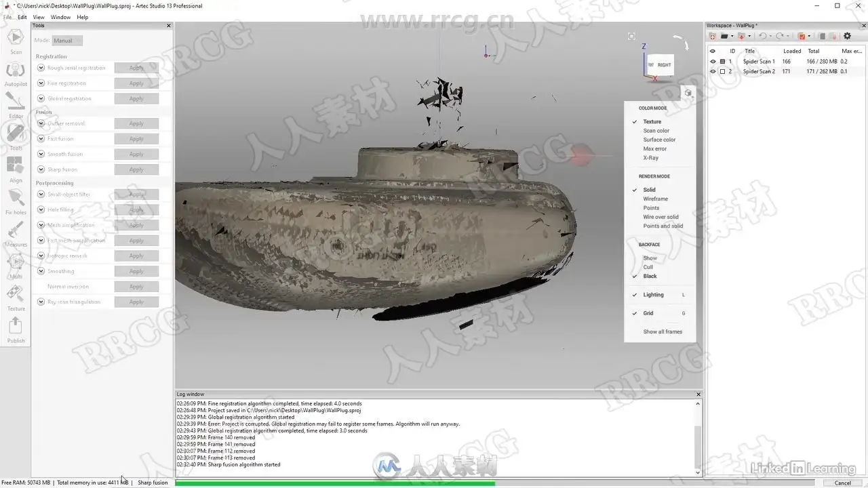Apply Normal inversion

point(136,287)
